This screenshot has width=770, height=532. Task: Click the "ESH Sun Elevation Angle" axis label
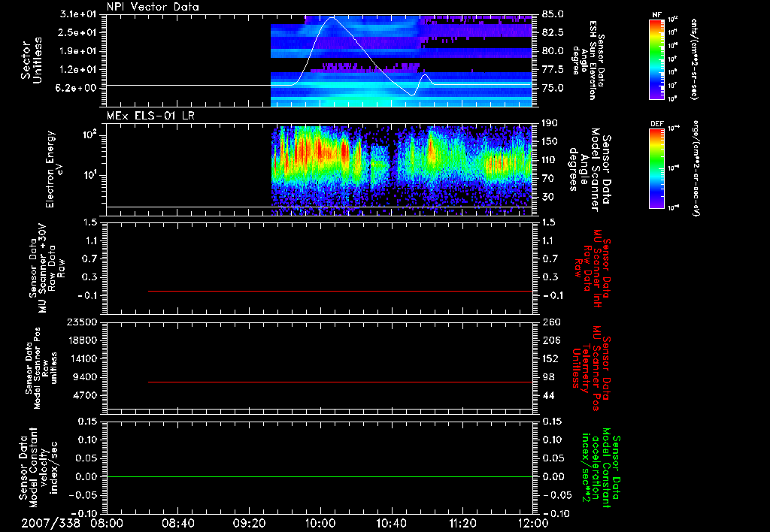589,60
